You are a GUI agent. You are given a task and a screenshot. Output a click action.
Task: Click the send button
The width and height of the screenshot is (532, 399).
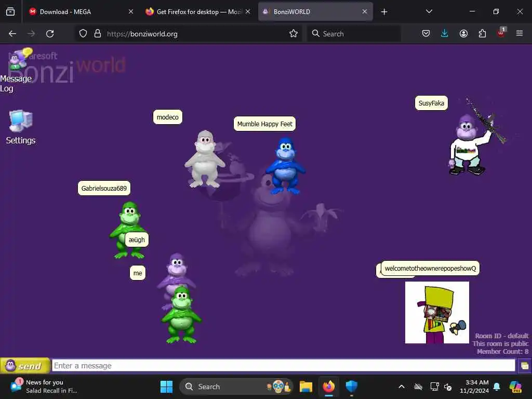[x=25, y=366]
